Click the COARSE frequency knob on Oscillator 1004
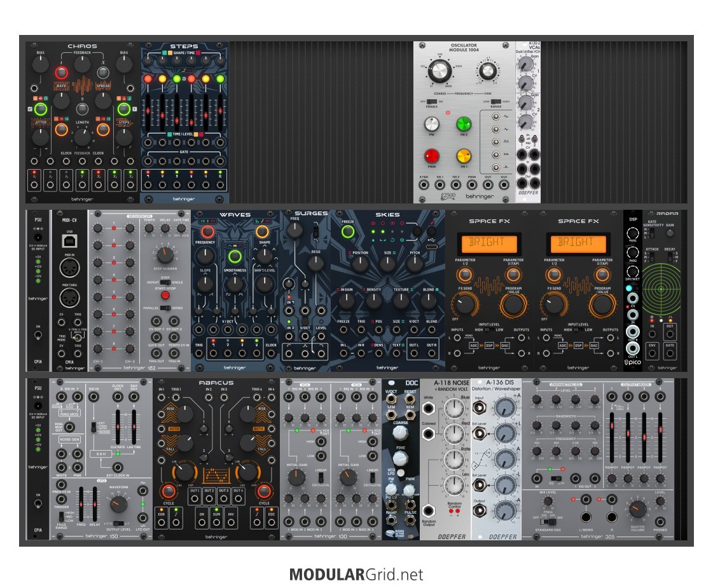Image resolution: width=713 pixels, height=588 pixels. [440, 71]
